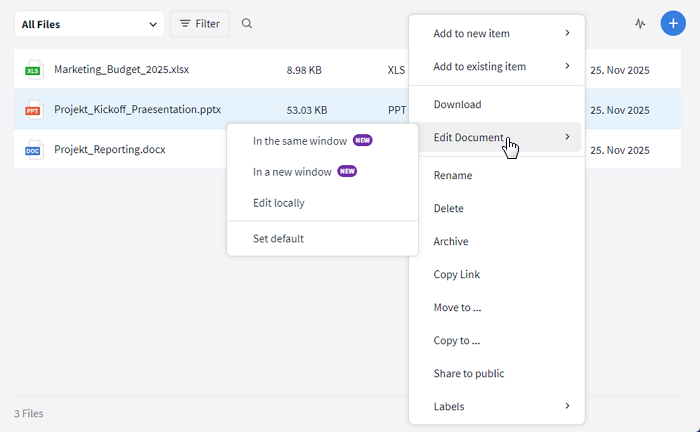Click the blue plus add button

tap(673, 24)
